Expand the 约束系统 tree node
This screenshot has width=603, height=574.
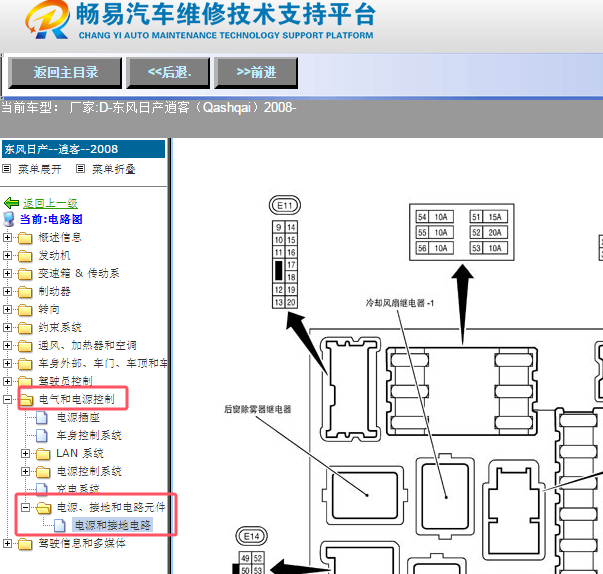pyautogui.click(x=7, y=328)
